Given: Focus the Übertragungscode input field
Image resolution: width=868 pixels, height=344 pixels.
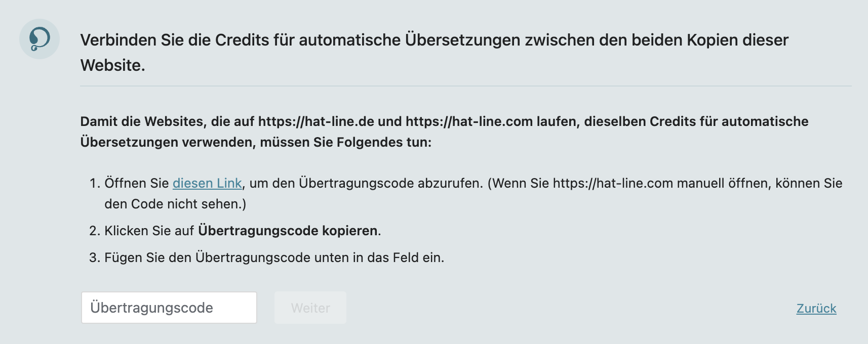Looking at the screenshot, I should click(x=169, y=308).
